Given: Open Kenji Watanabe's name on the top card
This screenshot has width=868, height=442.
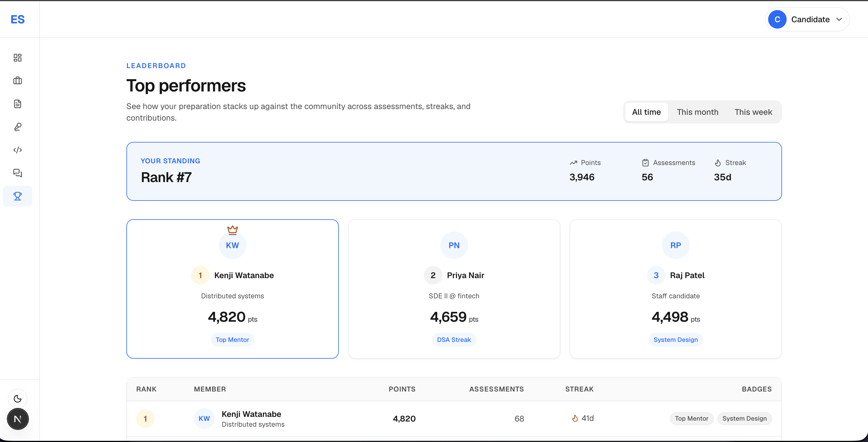Looking at the screenshot, I should point(244,275).
